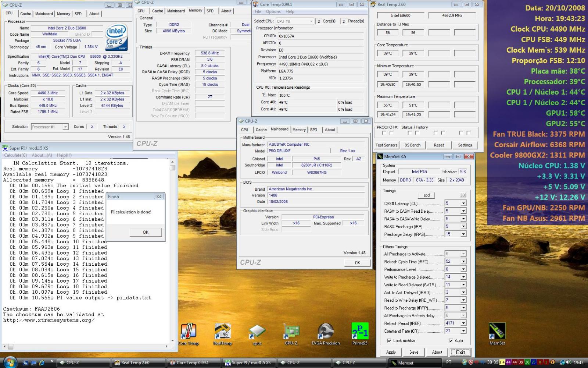Click the Windows Messenger tray icon
The image size is (588, 368).
pos(464,362)
